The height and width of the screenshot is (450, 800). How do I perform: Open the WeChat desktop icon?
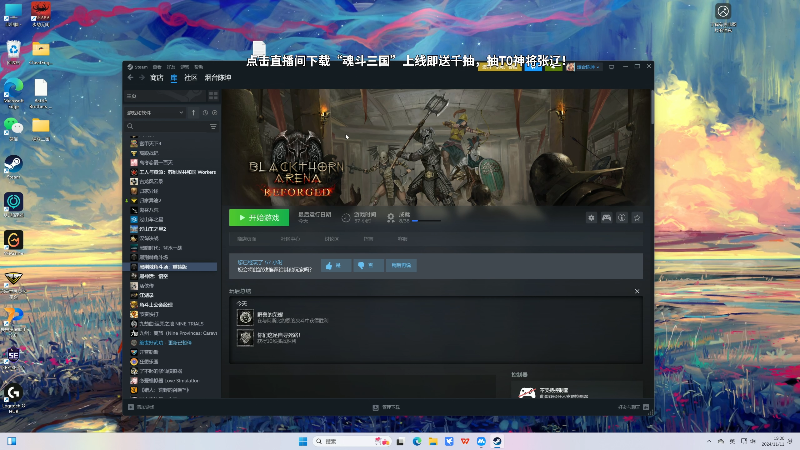click(x=13, y=129)
